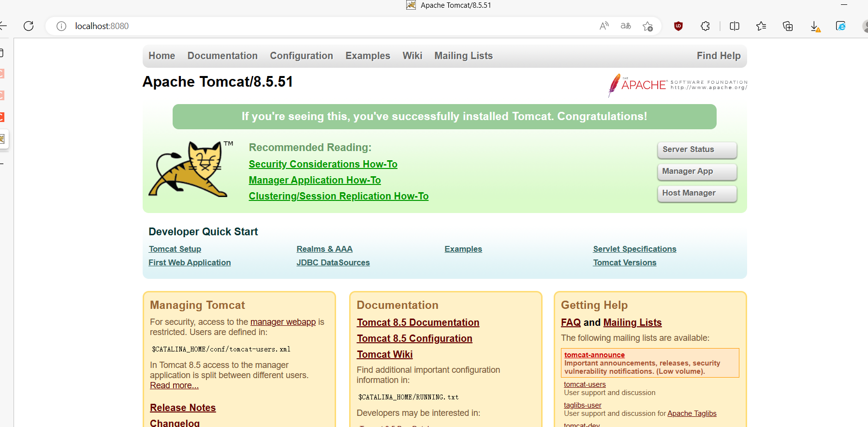This screenshot has height=427, width=868.
Task: Open the Home navigation item
Action: point(162,56)
